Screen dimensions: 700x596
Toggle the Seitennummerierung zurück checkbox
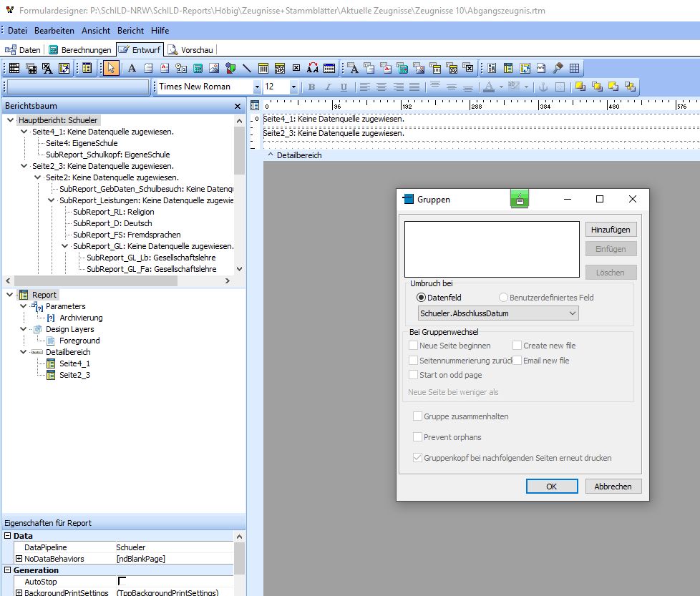pos(414,361)
